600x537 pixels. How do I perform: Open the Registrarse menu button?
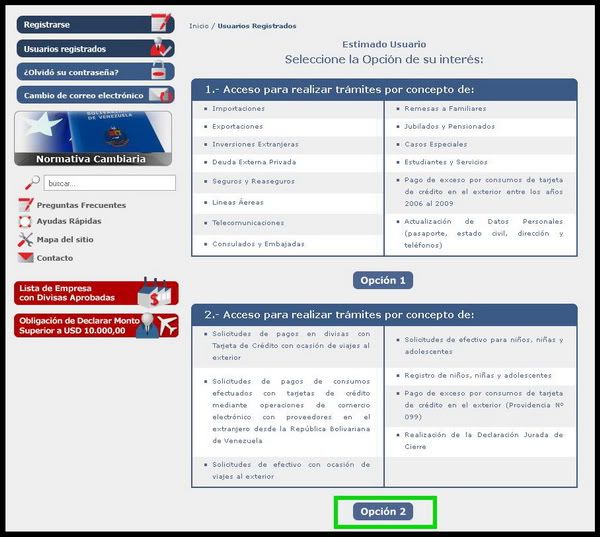coord(95,24)
